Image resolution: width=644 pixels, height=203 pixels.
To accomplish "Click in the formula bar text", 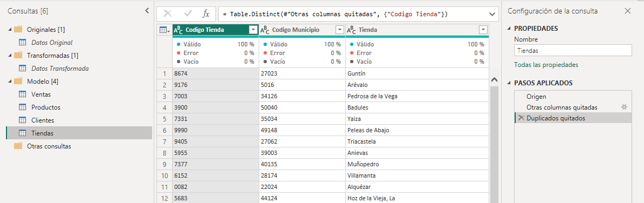I will pos(335,14).
